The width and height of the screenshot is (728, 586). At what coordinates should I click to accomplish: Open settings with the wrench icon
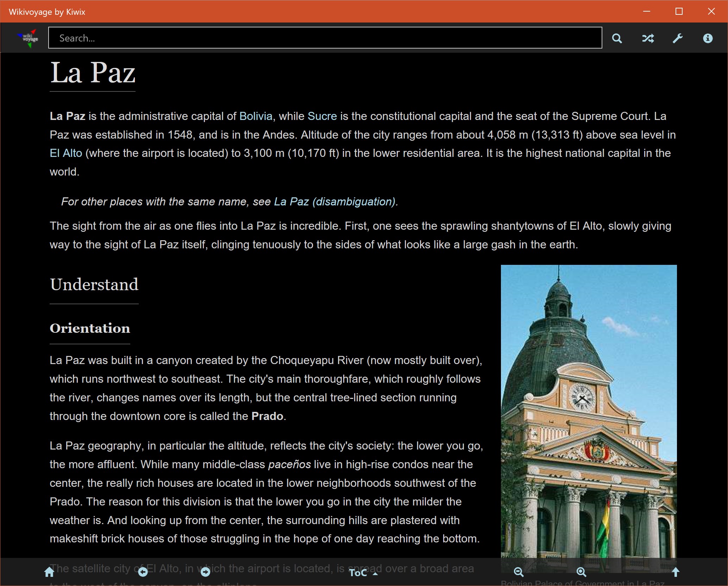678,38
